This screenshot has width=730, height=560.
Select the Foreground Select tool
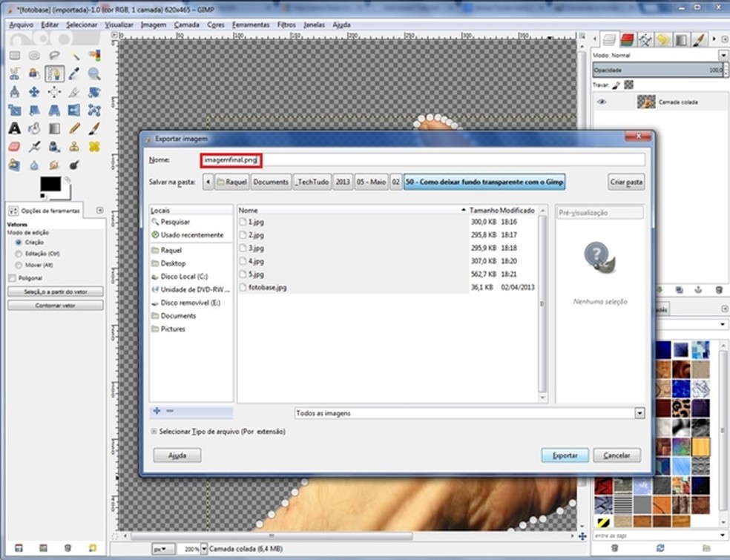(34, 73)
